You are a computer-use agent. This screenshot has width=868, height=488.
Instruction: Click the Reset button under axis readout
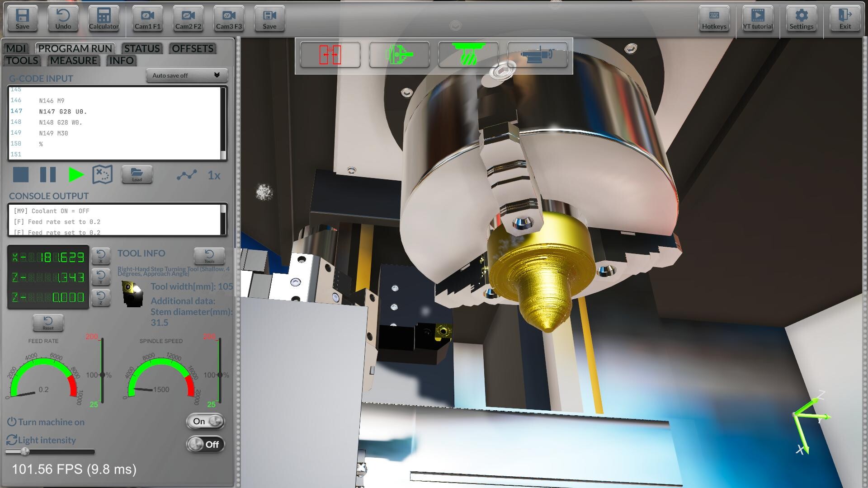[x=48, y=323]
